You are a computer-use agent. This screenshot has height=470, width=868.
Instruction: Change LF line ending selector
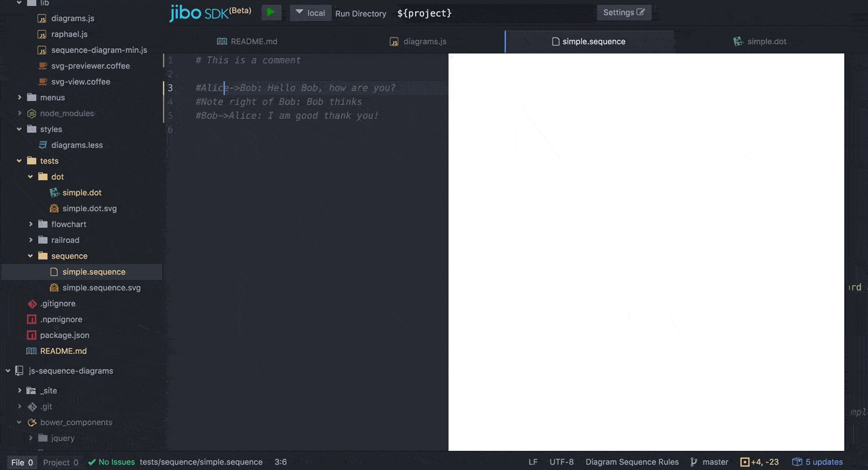[x=533, y=462]
